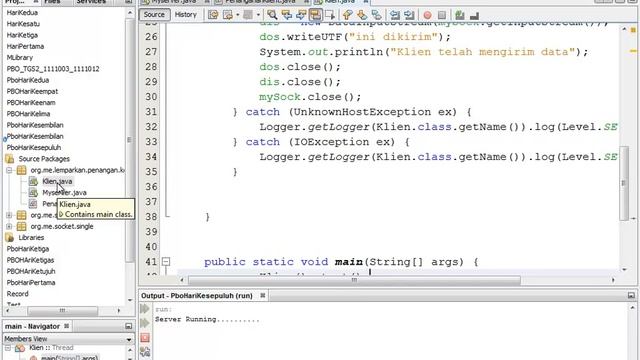Collapse Klien :: Thread node in Navigator

pyautogui.click(x=8, y=348)
